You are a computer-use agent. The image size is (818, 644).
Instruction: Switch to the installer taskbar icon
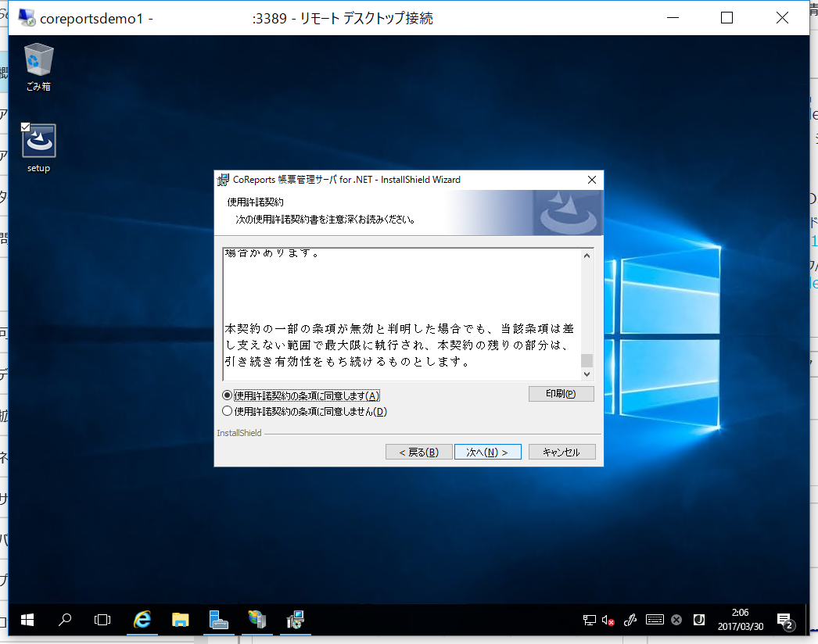(296, 620)
